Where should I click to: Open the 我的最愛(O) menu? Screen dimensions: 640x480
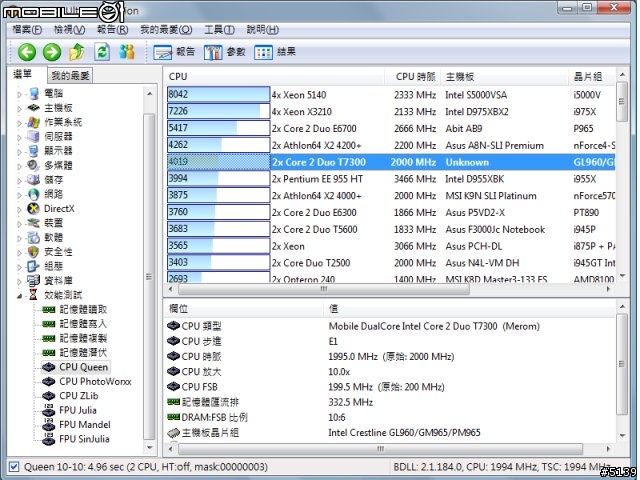(166, 30)
